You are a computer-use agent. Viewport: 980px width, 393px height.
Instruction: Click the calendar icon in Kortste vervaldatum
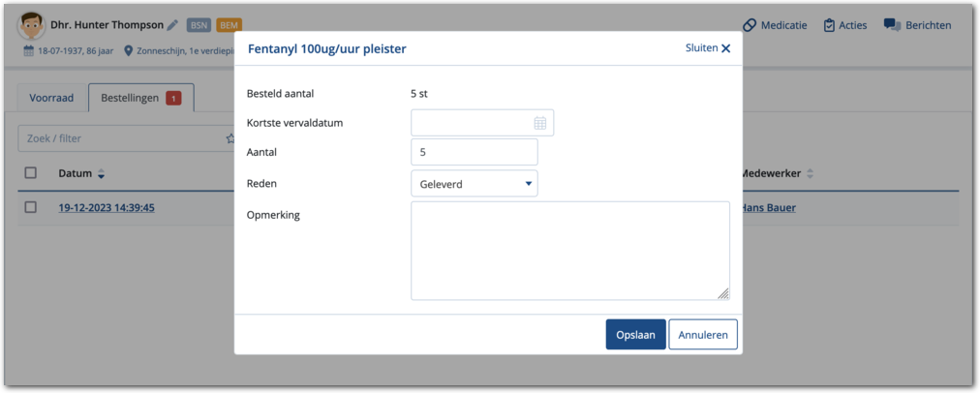(539, 123)
